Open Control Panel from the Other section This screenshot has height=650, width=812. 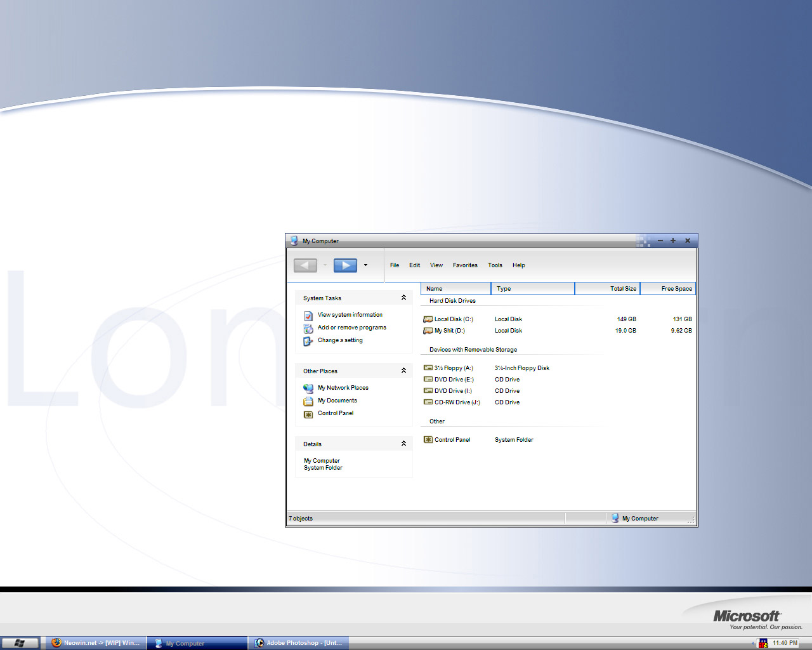coord(452,439)
